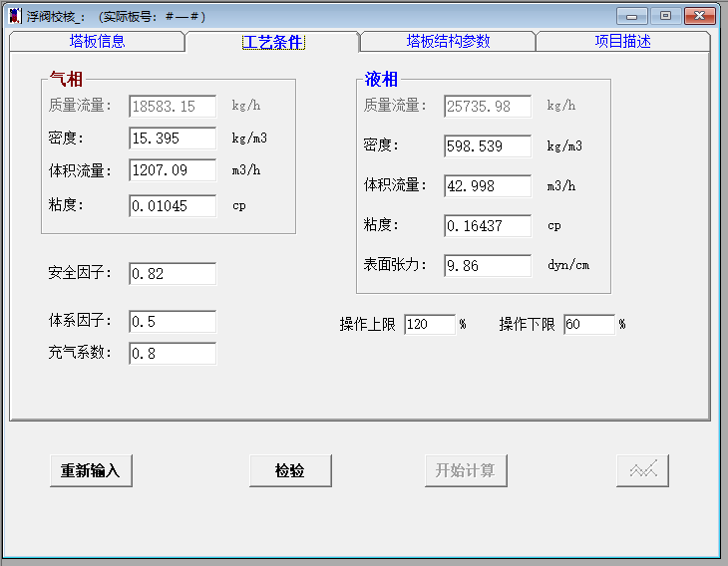The height and width of the screenshot is (566, 728).
Task: Maximize the 浮阀校核 window
Action: [665, 16]
